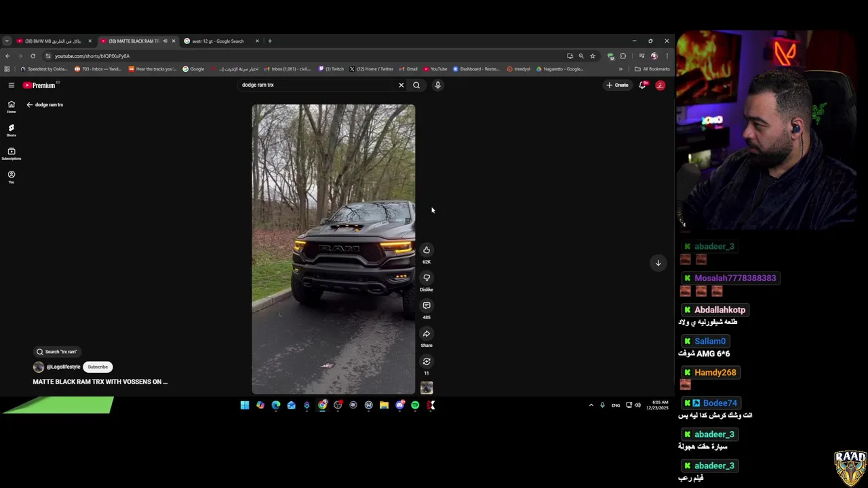This screenshot has width=868, height=488.
Task: Reload the page in Chrome
Action: [x=33, y=56]
